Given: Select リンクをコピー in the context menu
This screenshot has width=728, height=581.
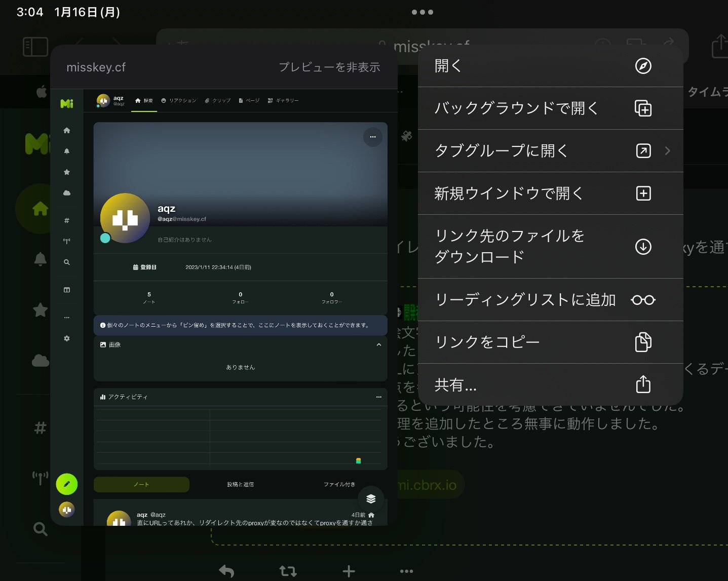Looking at the screenshot, I should click(x=487, y=342).
